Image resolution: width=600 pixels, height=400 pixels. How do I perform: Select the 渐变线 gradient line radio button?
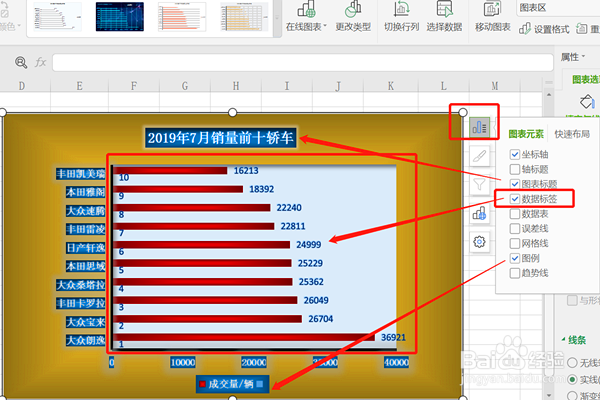[572, 396]
